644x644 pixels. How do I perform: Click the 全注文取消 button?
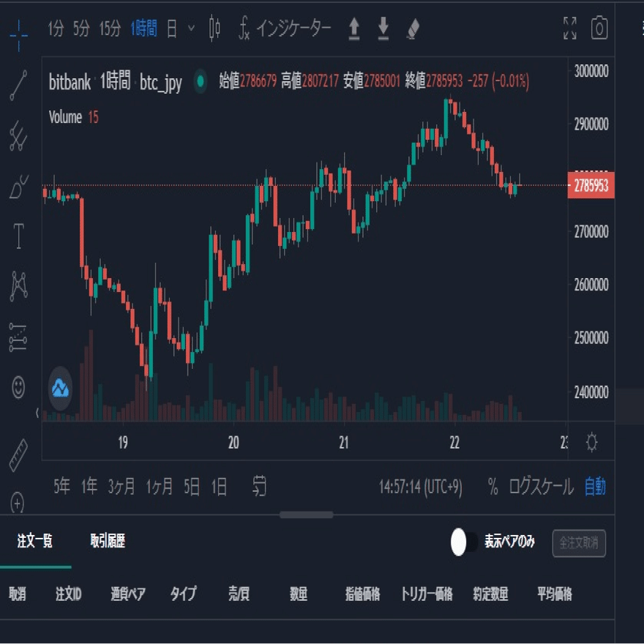pos(578,542)
